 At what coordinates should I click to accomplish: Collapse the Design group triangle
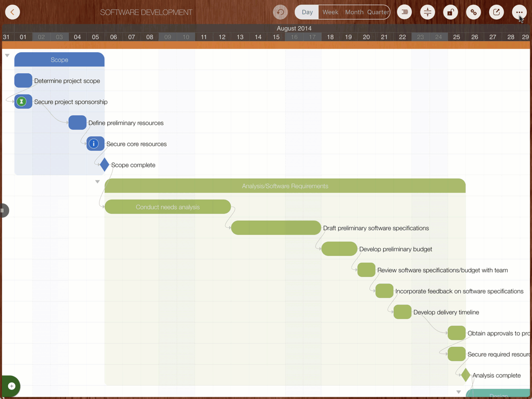[459, 392]
